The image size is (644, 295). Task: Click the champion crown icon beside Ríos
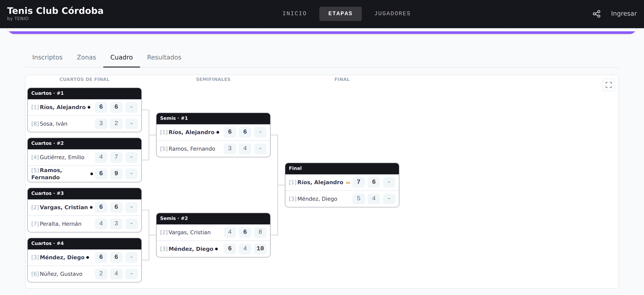click(348, 183)
